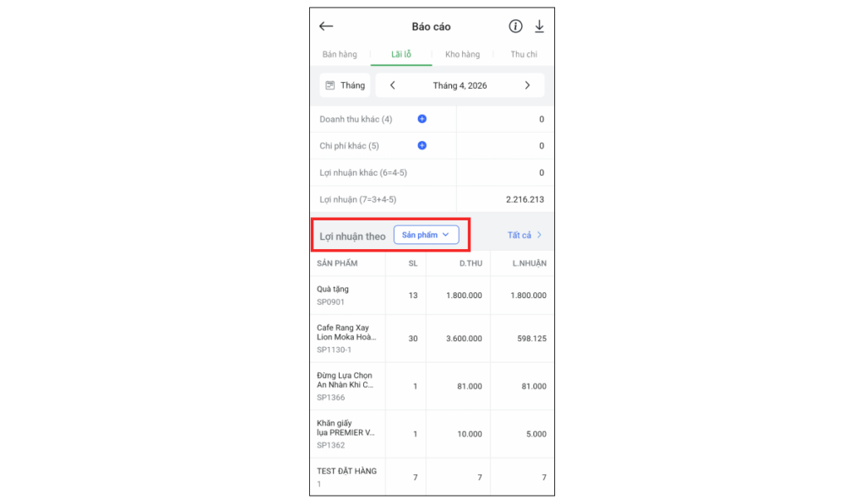This screenshot has width=865, height=504.
Task: Add other expense with the blue plus
Action: [x=422, y=145]
